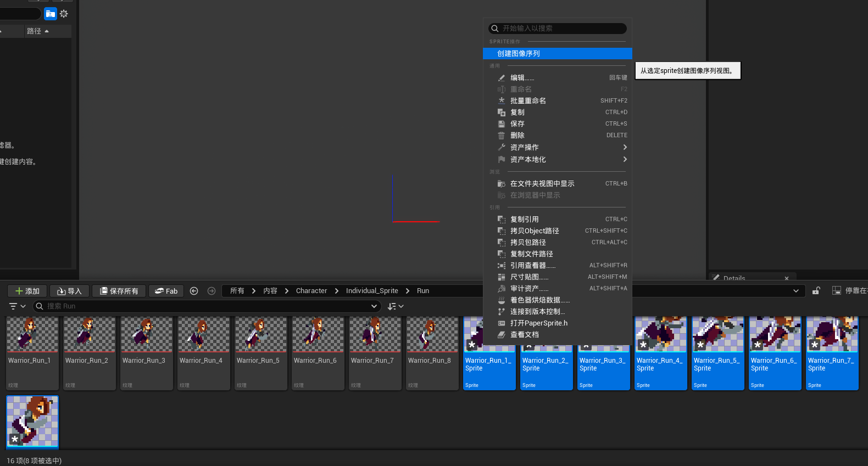The image size is (868, 466).
Task: Choose 批量重命名 from the context menu
Action: click(528, 100)
